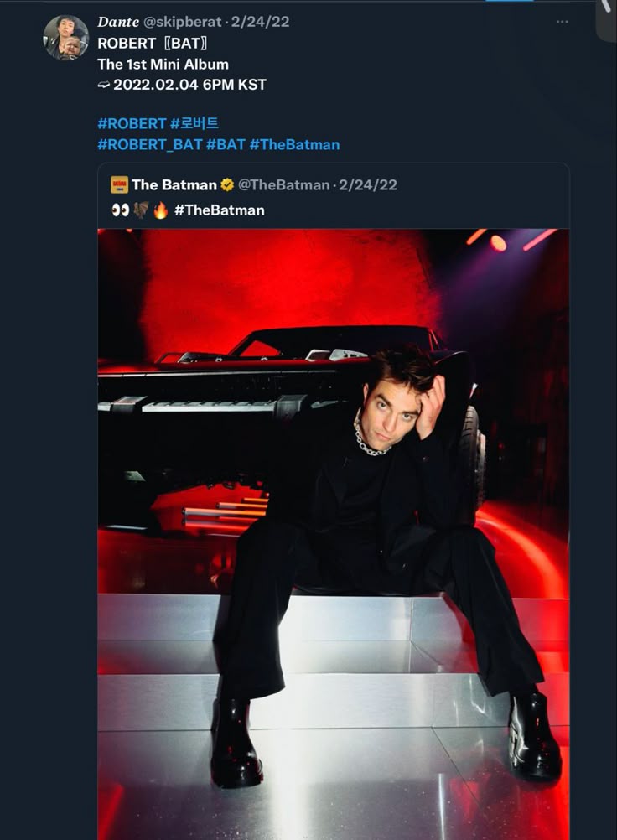This screenshot has height=840, width=617.
Task: Click The Batman account avatar icon
Action: (x=119, y=184)
